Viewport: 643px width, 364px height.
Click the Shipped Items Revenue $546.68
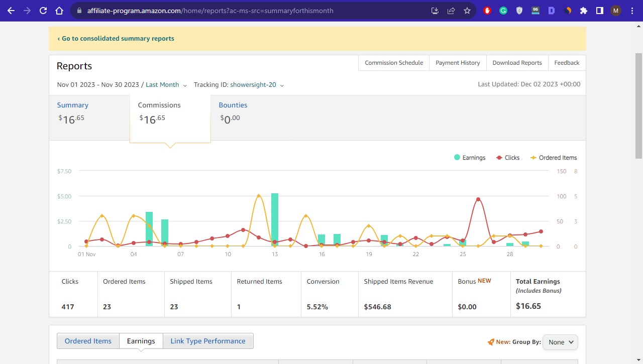(378, 307)
